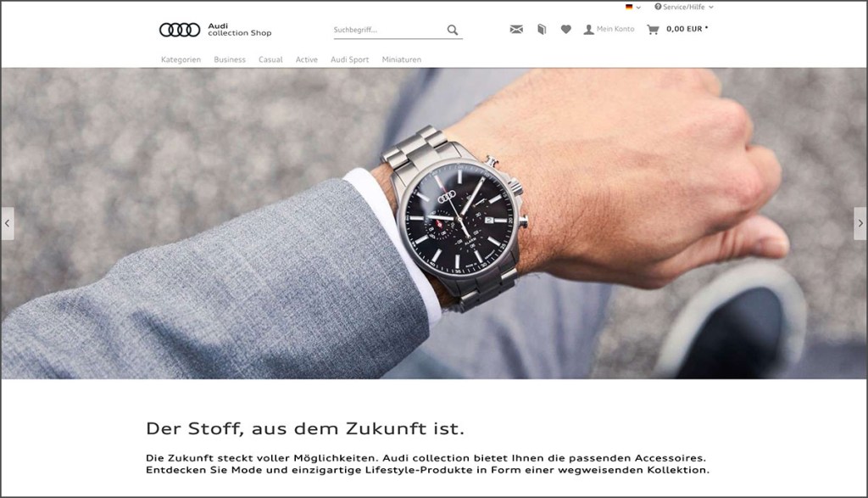Expand the Service/Hilfe dropdown
Image resolution: width=868 pixels, height=498 pixels.
pos(684,7)
